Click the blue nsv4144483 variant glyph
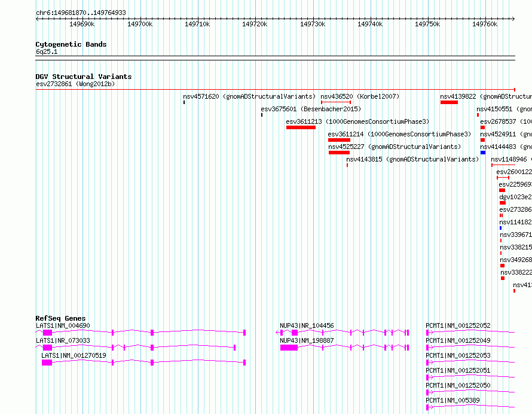The width and height of the screenshot is (532, 414). (483, 153)
